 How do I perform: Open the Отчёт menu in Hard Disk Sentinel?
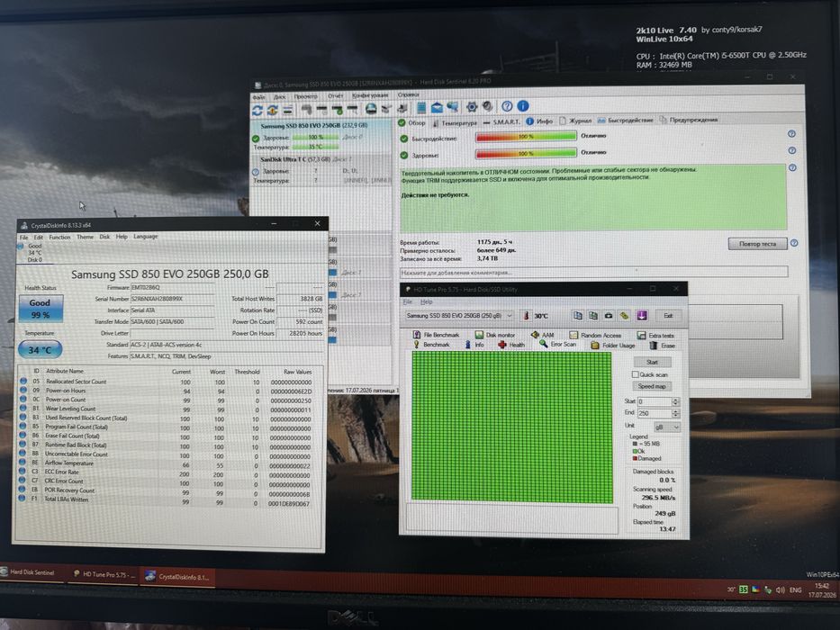[x=335, y=96]
